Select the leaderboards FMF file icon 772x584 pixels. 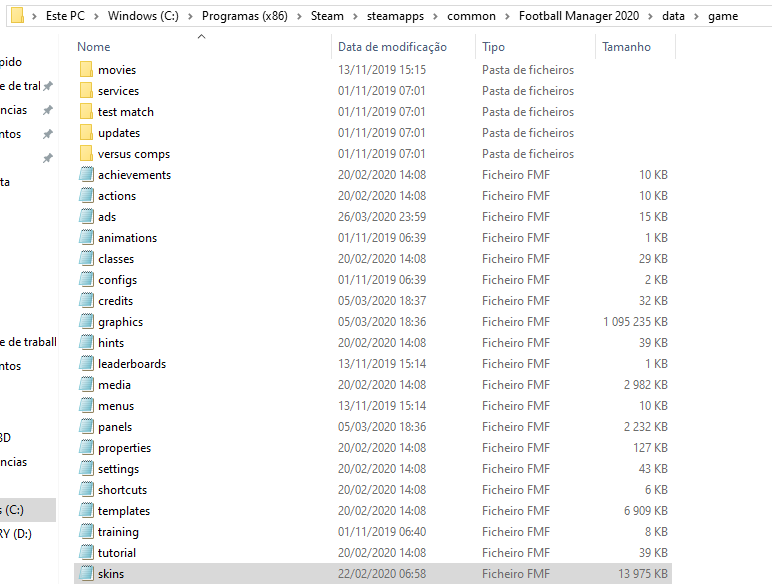(x=86, y=364)
